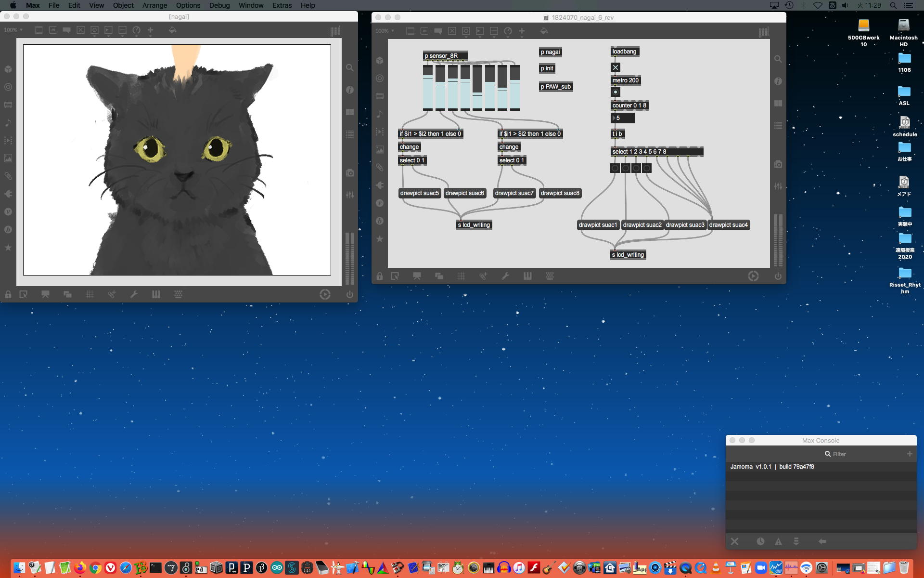Open zoom percentage dropdown in rev patcher

(x=385, y=31)
